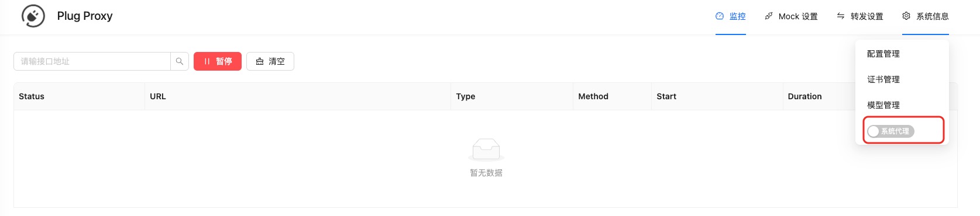
Task: Click the search magnifier icon
Action: click(180, 61)
